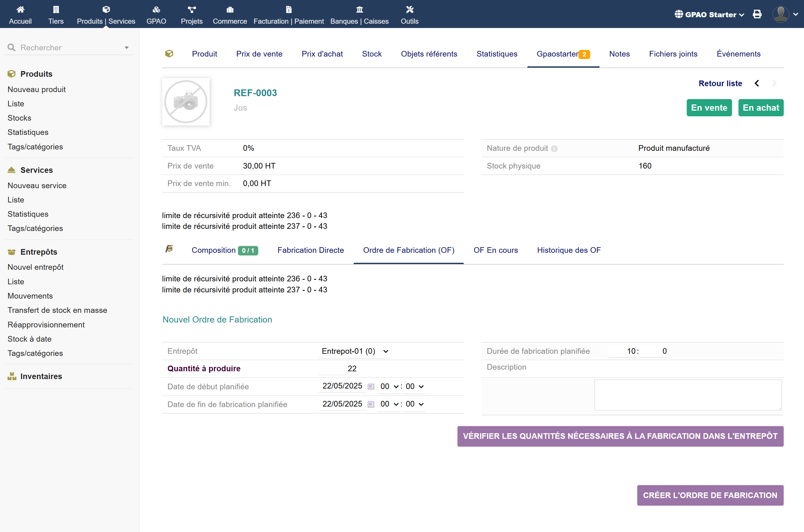This screenshot has width=804, height=532.
Task: Toggle the En achat status
Action: (x=761, y=108)
